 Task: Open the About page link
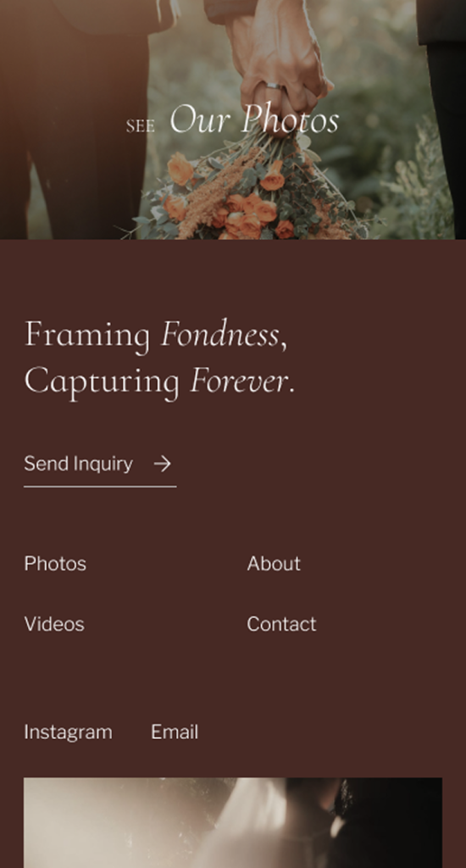pos(274,564)
